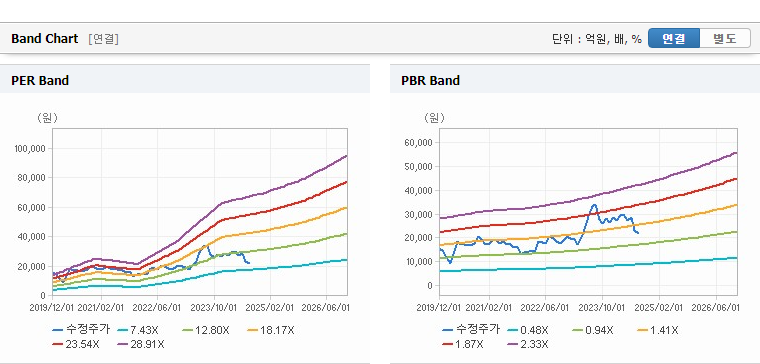This screenshot has height=364, width=760.
Task: Toggle 수정주가 series in PER Band legend
Action: click(81, 330)
